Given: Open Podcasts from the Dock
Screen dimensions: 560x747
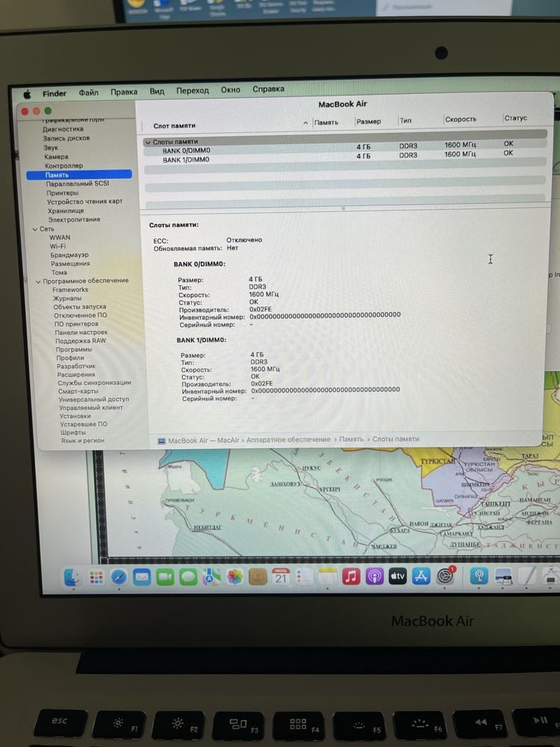Looking at the screenshot, I should (x=374, y=577).
